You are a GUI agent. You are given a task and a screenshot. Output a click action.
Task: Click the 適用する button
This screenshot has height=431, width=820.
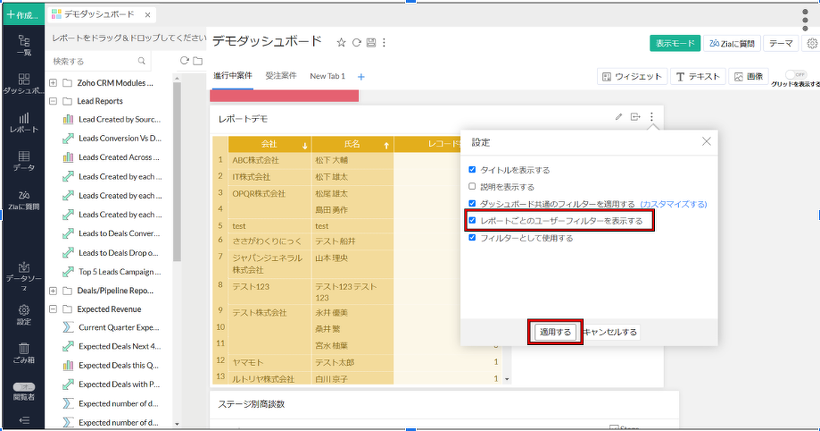pyautogui.click(x=554, y=332)
